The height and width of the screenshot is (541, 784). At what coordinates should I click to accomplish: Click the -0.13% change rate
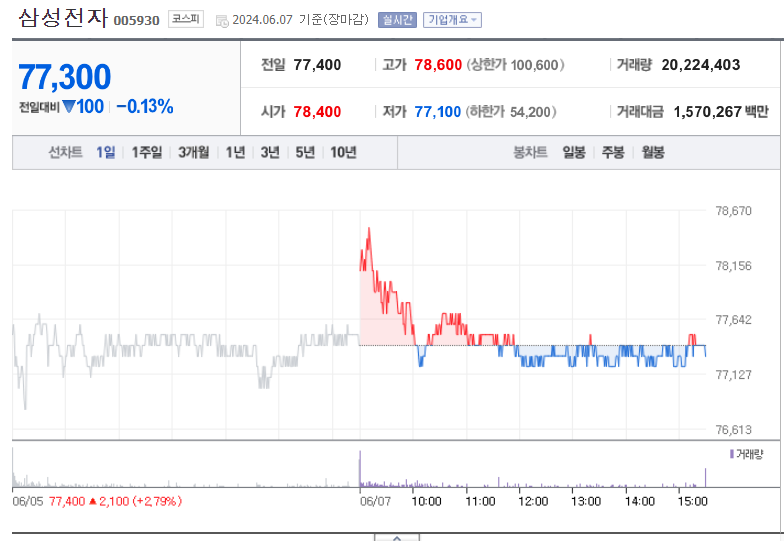click(x=144, y=106)
